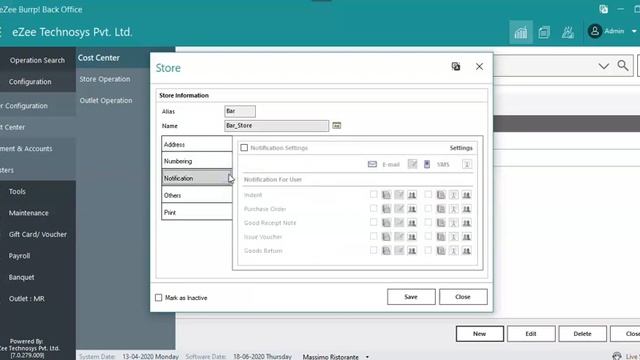Screen dimensions: 640x360
Task: Tick the Goods Return E-mail checkbox
Action: click(x=373, y=250)
